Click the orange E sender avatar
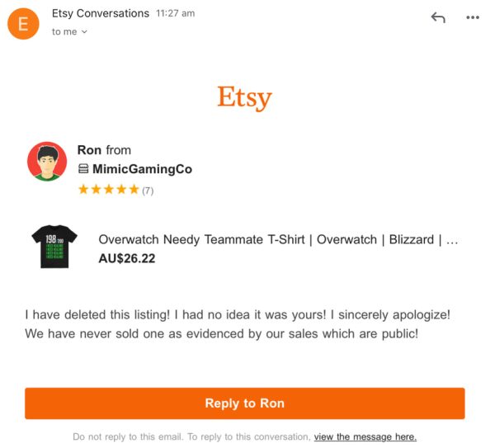 (x=23, y=24)
